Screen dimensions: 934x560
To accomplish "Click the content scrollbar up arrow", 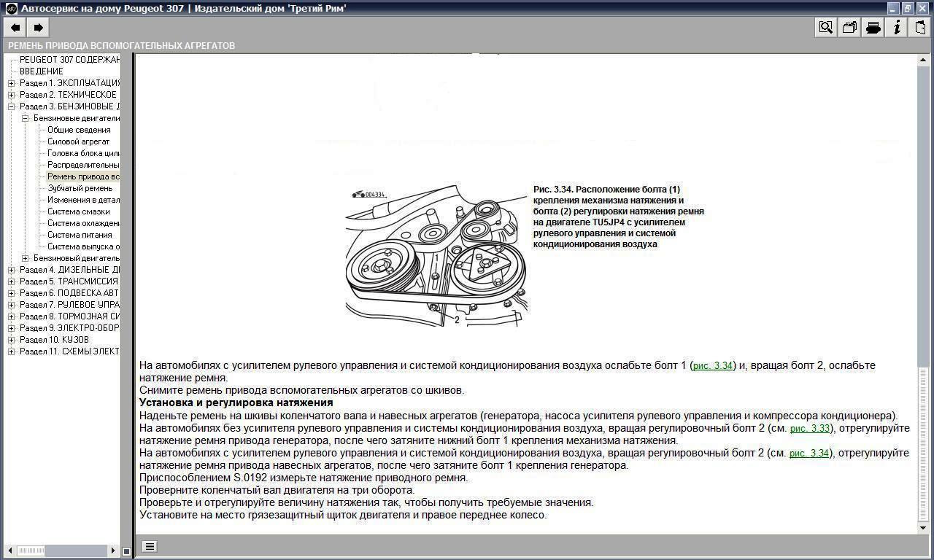I will [x=923, y=61].
